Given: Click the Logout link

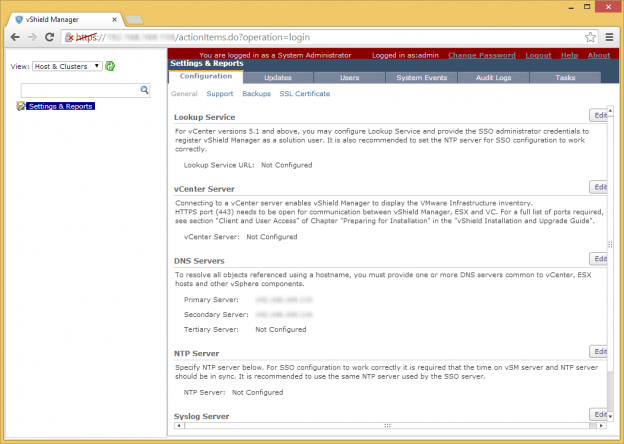Looking at the screenshot, I should click(x=538, y=55).
